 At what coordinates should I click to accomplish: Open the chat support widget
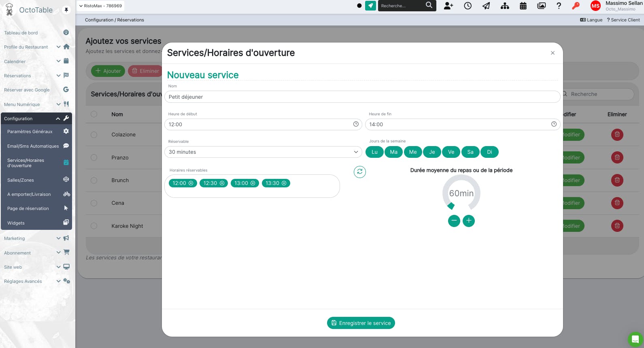pos(635,339)
